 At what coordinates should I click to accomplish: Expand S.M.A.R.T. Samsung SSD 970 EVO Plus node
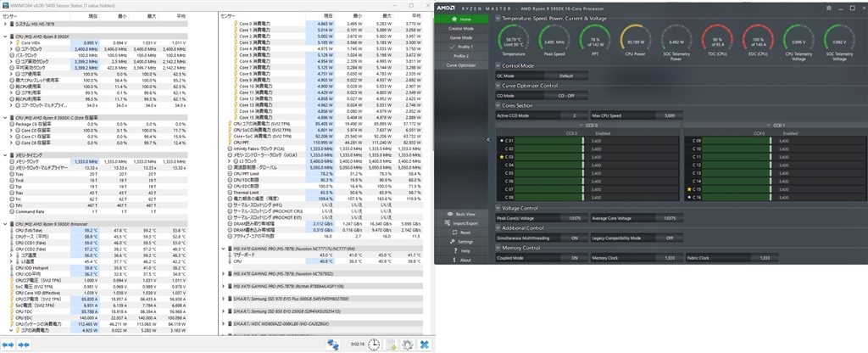[x=223, y=298]
